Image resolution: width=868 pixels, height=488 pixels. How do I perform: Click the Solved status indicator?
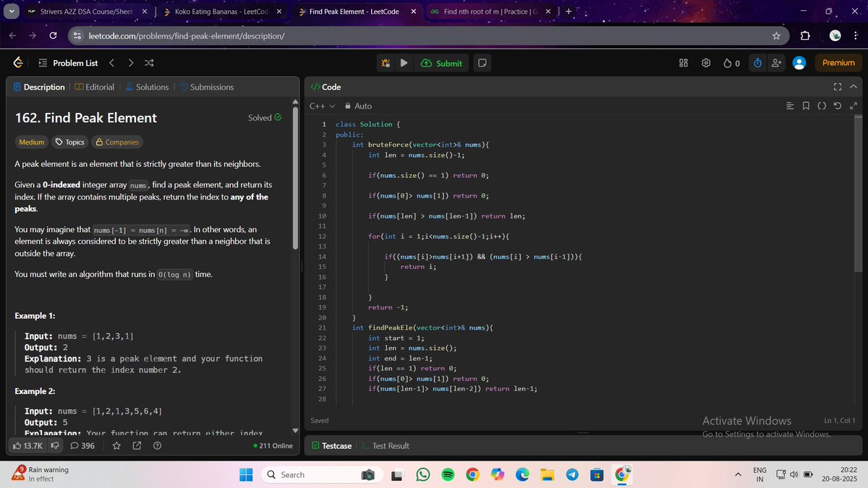click(265, 118)
